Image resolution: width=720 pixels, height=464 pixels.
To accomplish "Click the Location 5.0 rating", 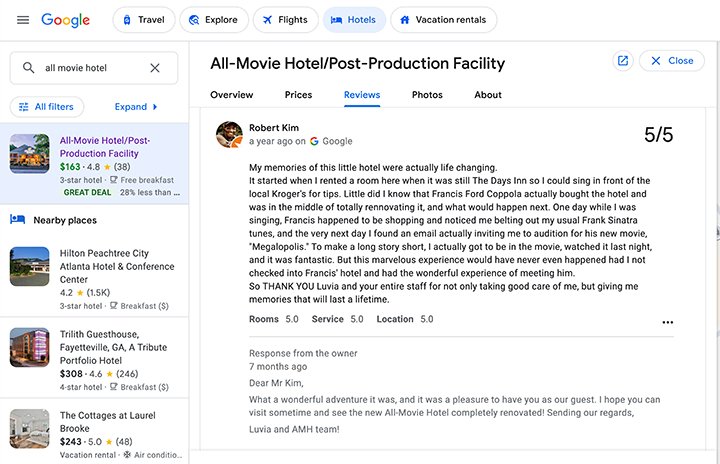I will 405,319.
